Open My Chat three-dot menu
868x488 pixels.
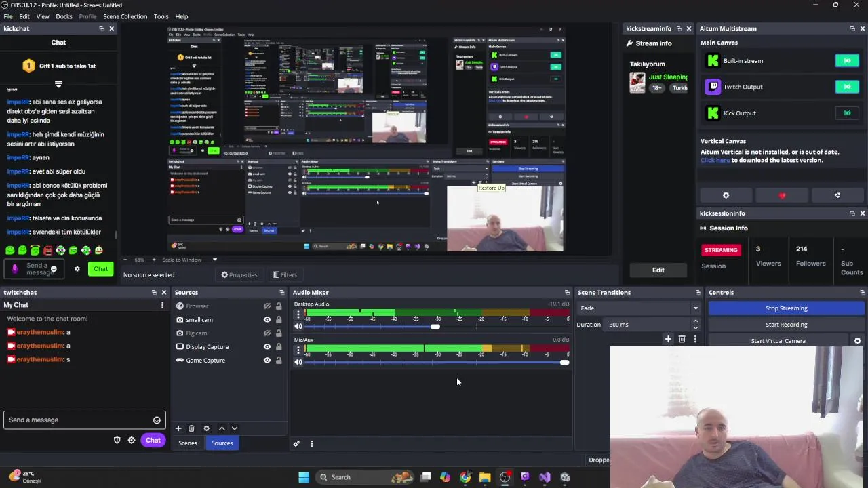tap(162, 305)
